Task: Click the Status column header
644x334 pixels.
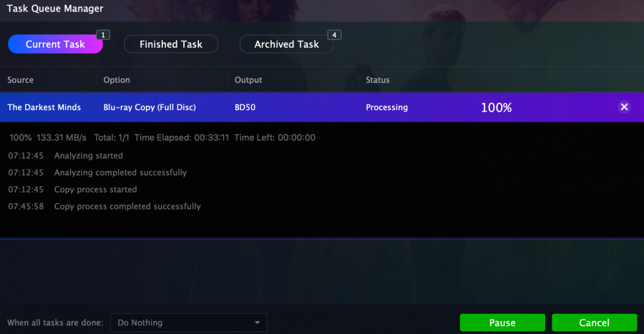Action: (x=378, y=80)
